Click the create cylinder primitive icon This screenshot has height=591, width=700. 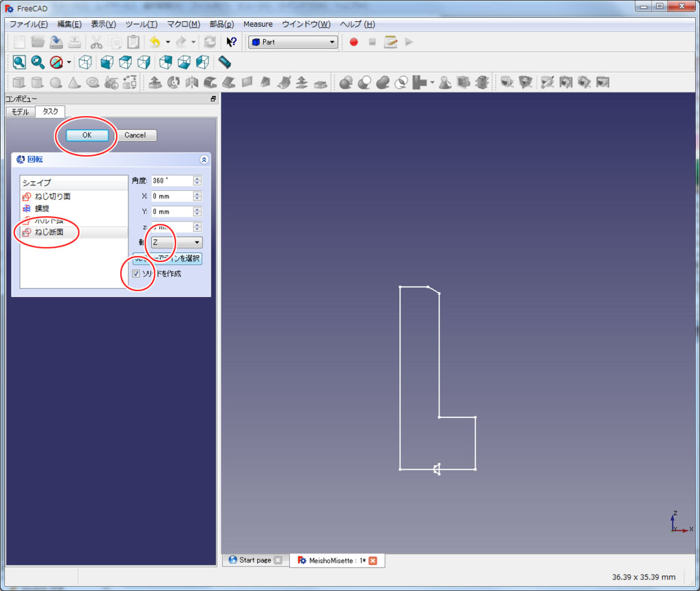38,82
